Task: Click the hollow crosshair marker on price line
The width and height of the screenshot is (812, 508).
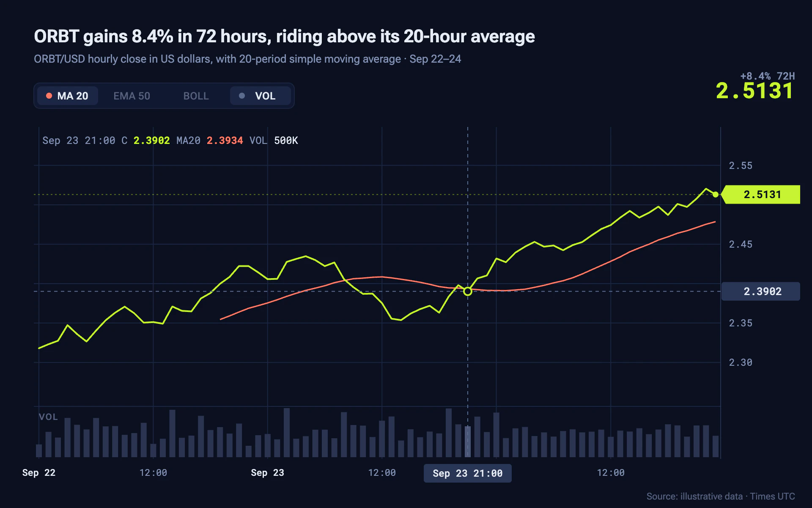Action: pyautogui.click(x=468, y=291)
